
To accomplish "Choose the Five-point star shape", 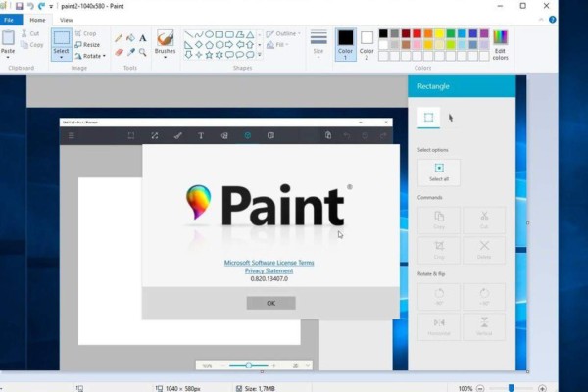I will (x=209, y=55).
